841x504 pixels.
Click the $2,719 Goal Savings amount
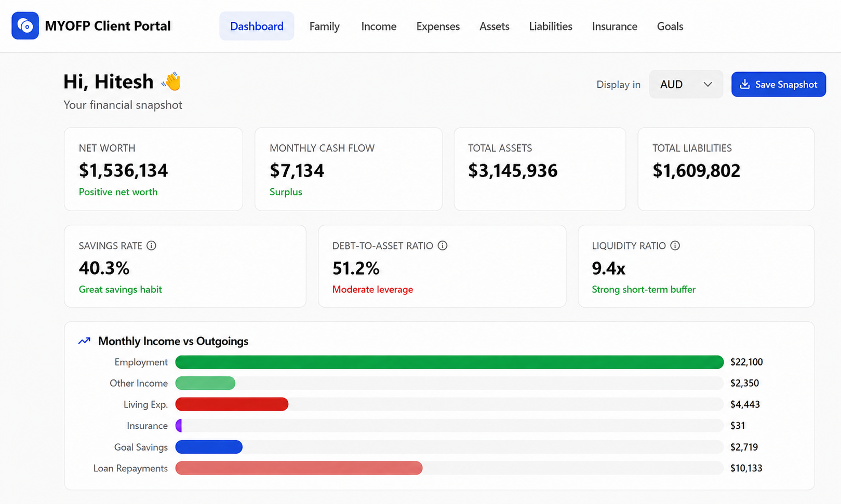point(744,447)
